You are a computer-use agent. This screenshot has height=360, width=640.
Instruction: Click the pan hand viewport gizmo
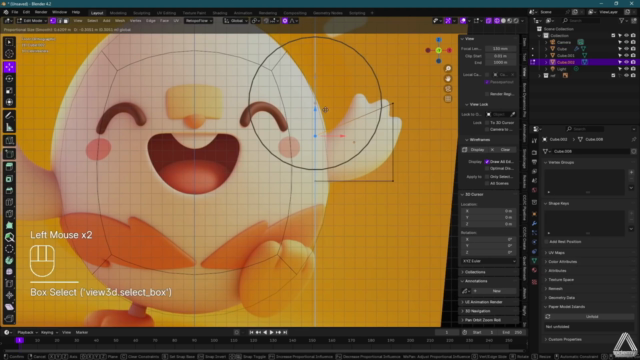[x=448, y=78]
